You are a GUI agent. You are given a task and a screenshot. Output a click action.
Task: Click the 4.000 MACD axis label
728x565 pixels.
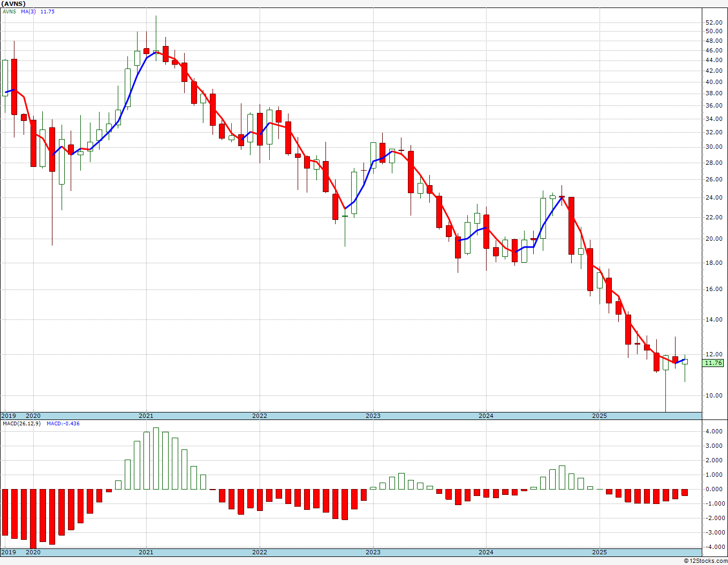[x=714, y=431]
